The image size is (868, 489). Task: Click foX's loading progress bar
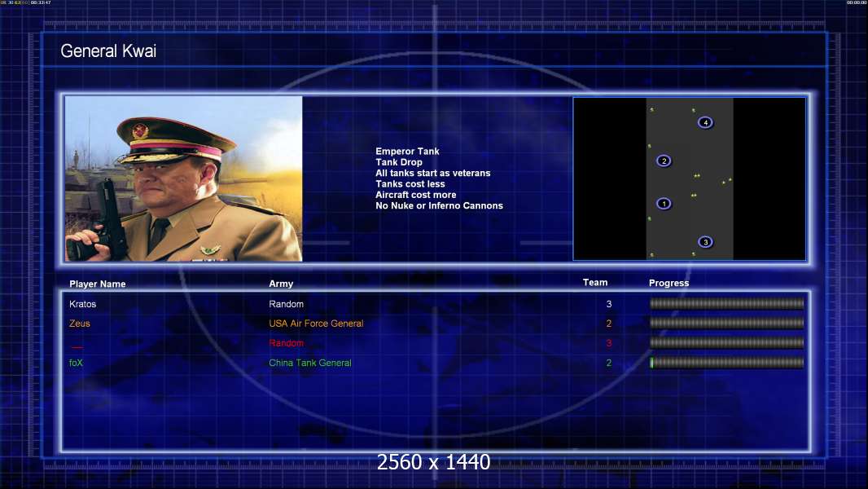tap(727, 363)
